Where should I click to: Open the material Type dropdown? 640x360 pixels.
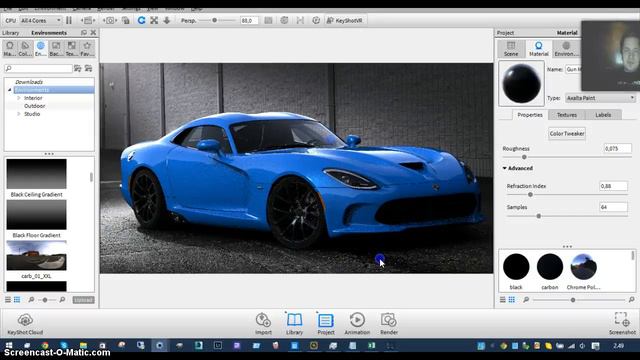[600, 98]
